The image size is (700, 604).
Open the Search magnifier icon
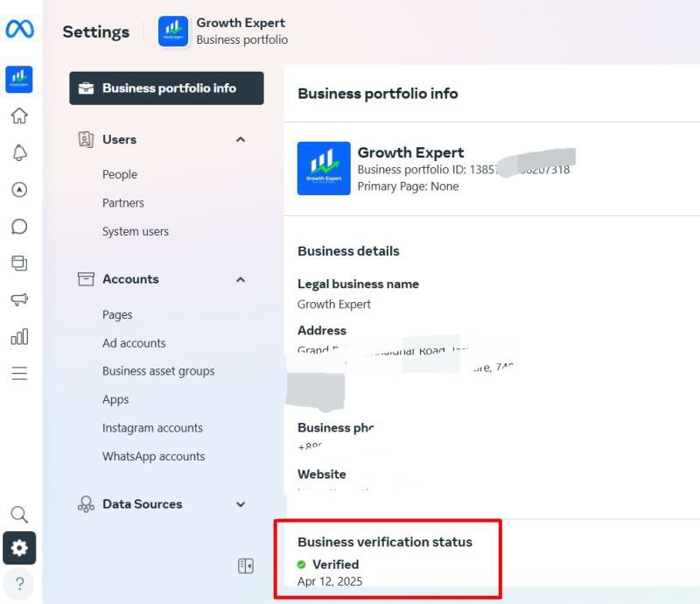click(19, 515)
